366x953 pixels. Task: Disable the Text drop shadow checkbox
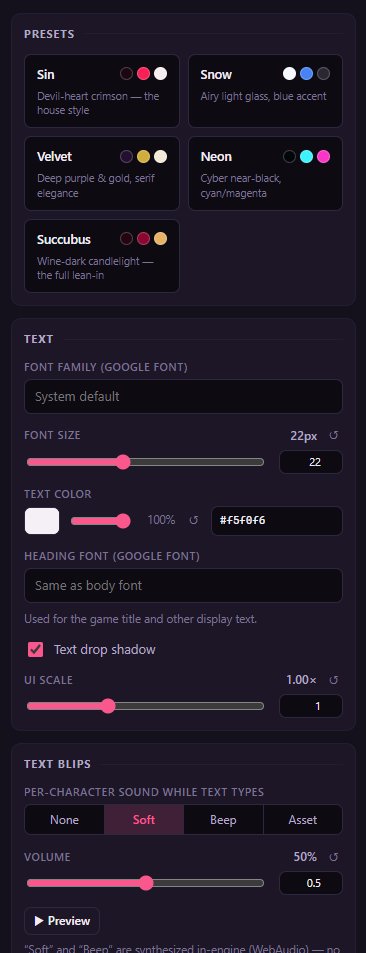35,650
